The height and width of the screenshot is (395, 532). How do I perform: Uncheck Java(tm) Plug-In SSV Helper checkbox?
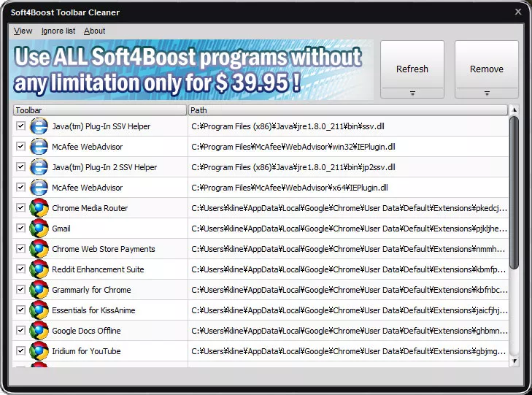[x=20, y=126]
